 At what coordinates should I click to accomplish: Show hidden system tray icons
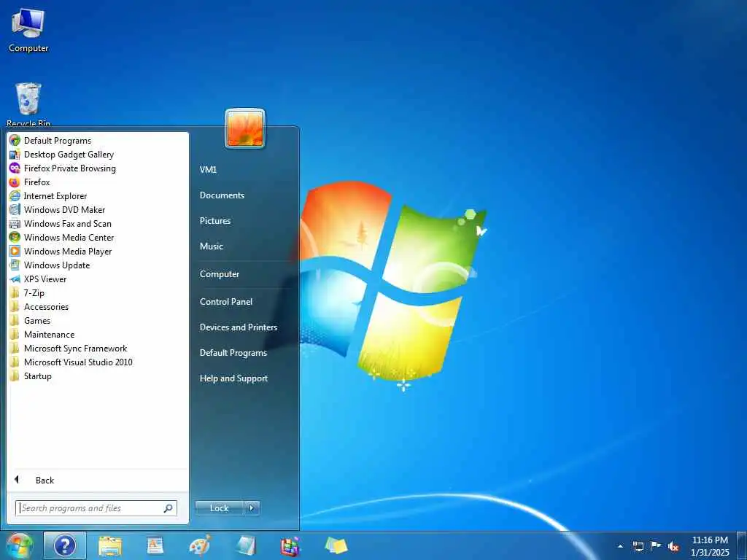click(x=620, y=546)
